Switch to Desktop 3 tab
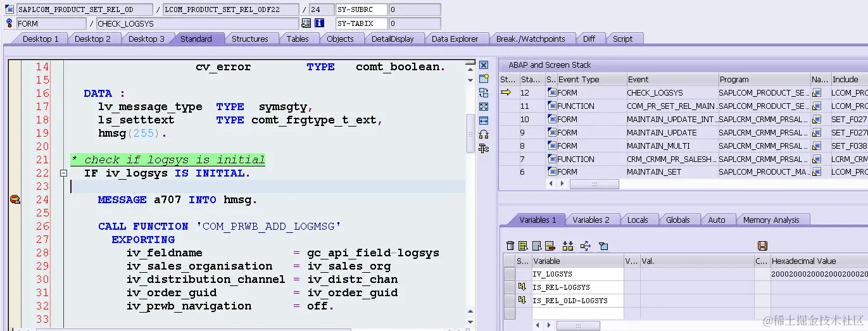Screen dimensions: 868x331 (146, 39)
